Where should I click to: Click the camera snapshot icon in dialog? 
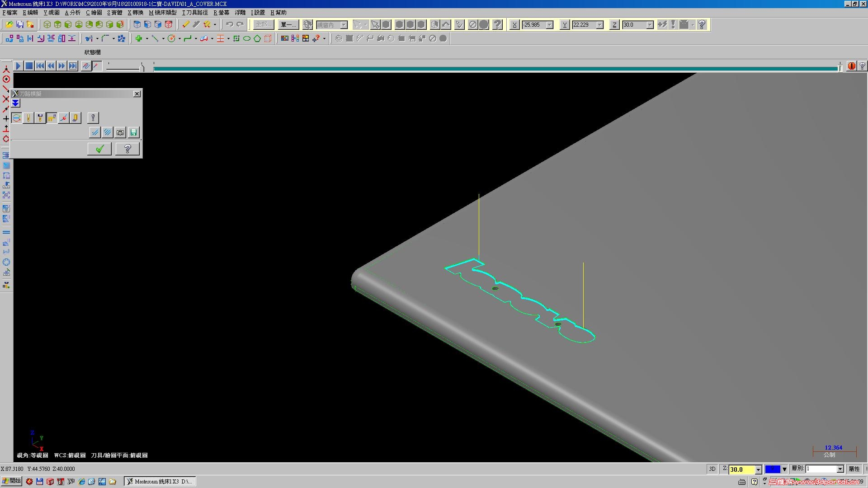pos(120,132)
